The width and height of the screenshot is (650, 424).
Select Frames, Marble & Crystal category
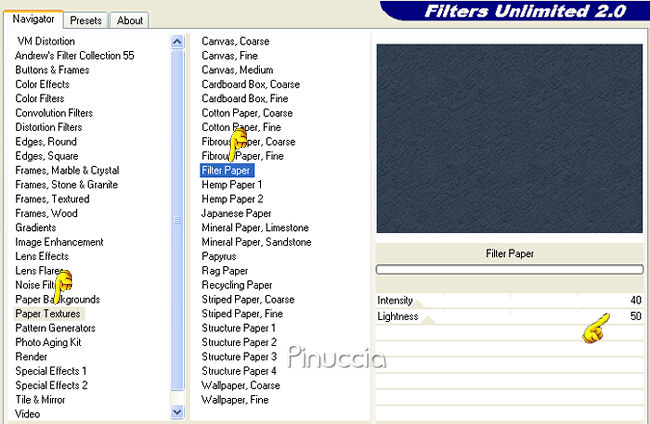(67, 170)
